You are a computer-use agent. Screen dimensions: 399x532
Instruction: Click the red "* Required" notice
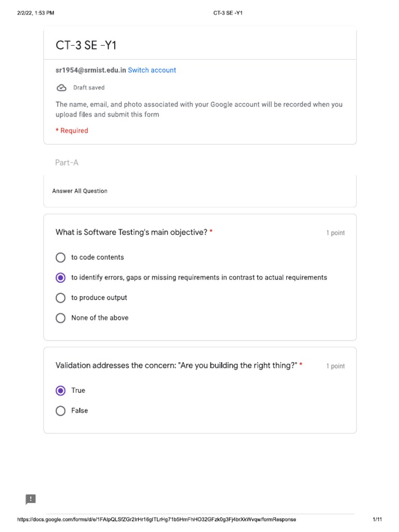tap(72, 130)
